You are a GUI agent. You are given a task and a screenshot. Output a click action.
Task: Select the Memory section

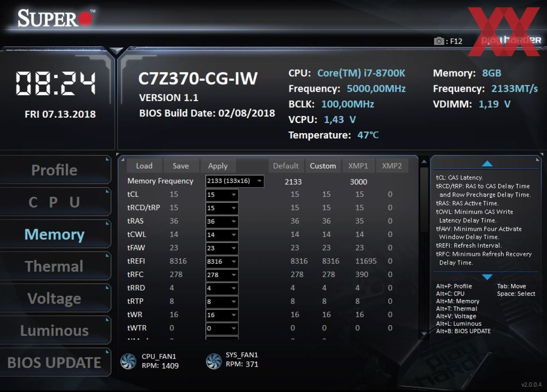click(55, 234)
